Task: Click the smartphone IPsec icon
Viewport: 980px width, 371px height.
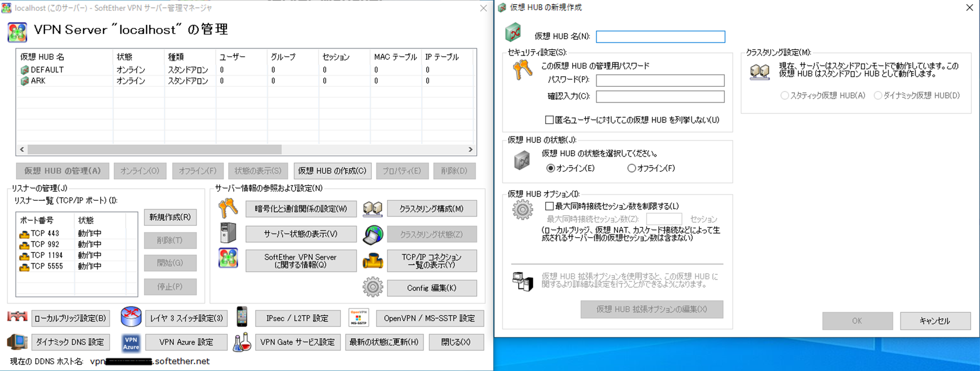Action: pyautogui.click(x=242, y=317)
